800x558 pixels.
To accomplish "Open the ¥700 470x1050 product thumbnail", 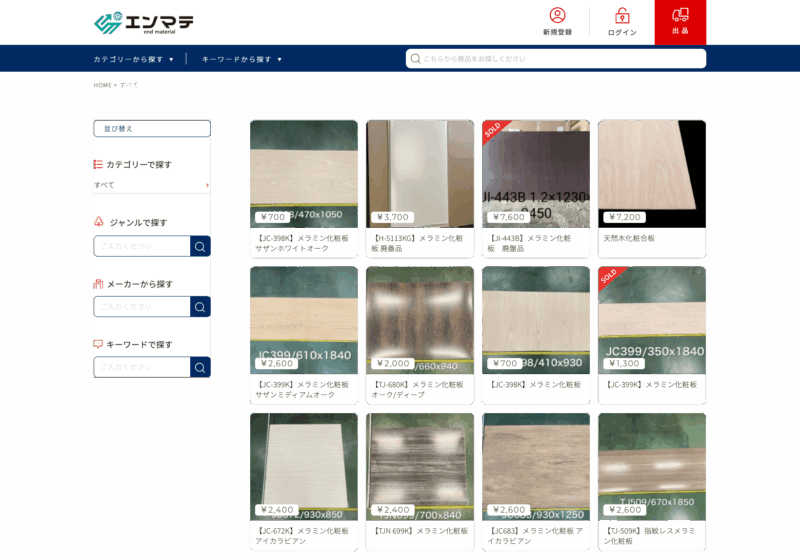I will pyautogui.click(x=304, y=174).
